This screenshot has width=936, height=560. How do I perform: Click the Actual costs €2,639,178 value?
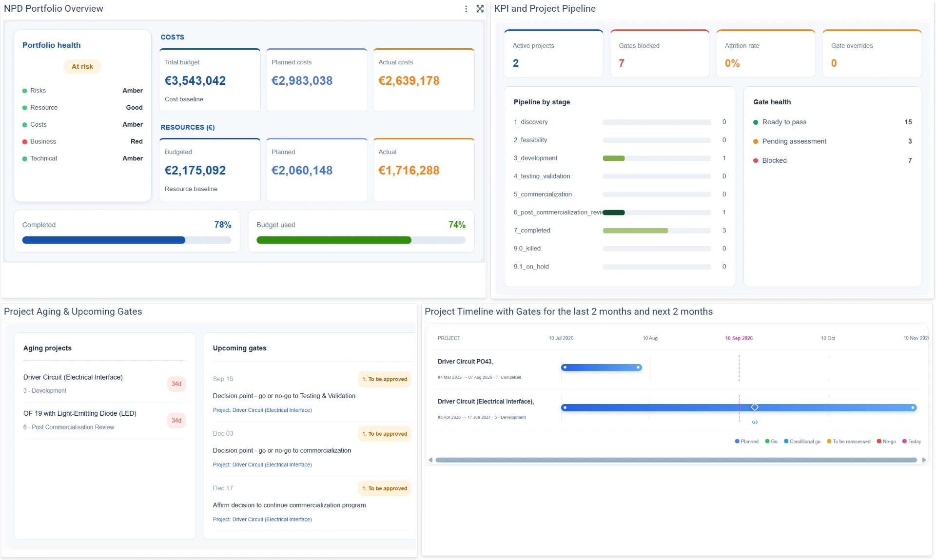409,81
